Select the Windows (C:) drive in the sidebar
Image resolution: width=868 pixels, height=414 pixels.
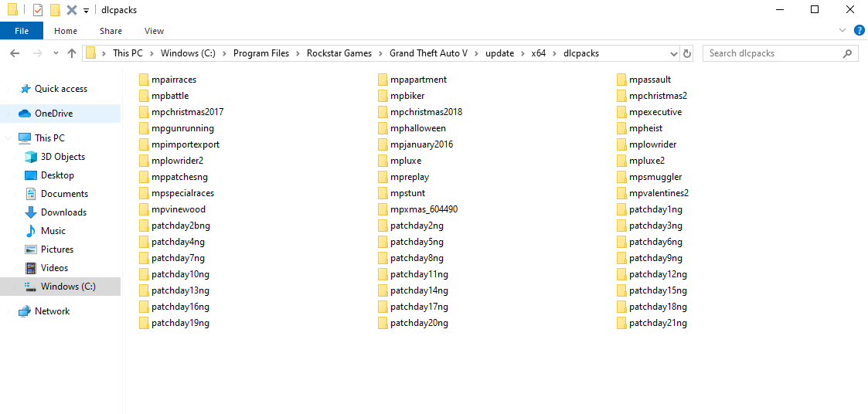(61, 286)
